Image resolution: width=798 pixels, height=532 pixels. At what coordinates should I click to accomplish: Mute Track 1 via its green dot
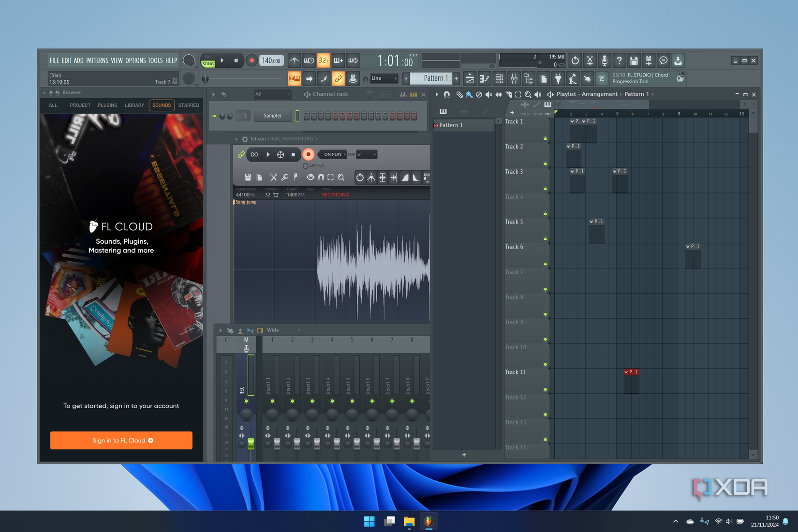(546, 139)
